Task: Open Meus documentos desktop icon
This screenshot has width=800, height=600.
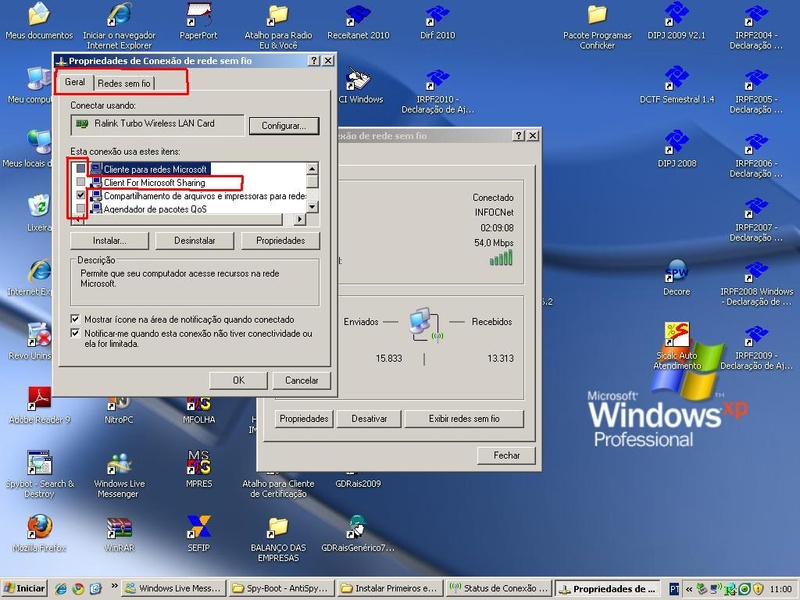Action: coord(39,22)
